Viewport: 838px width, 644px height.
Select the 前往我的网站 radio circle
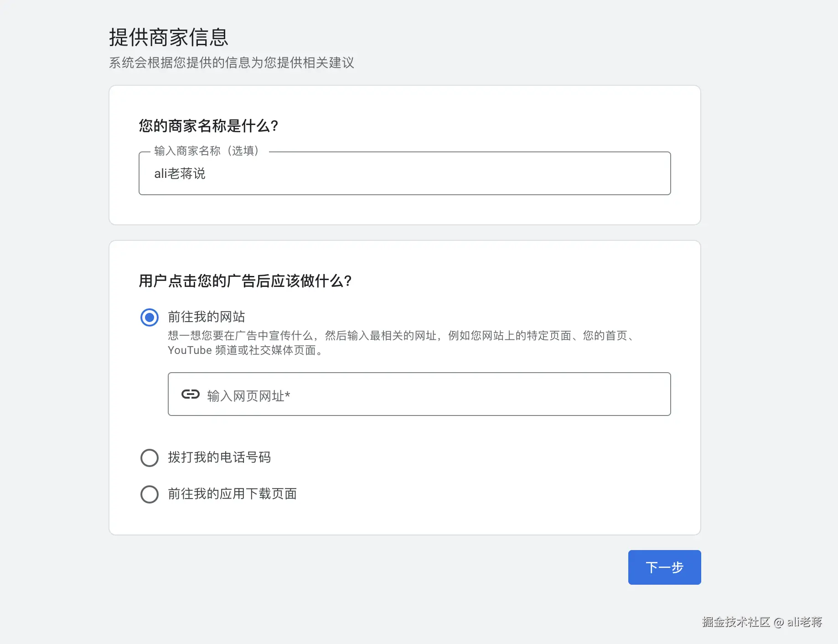tap(150, 317)
